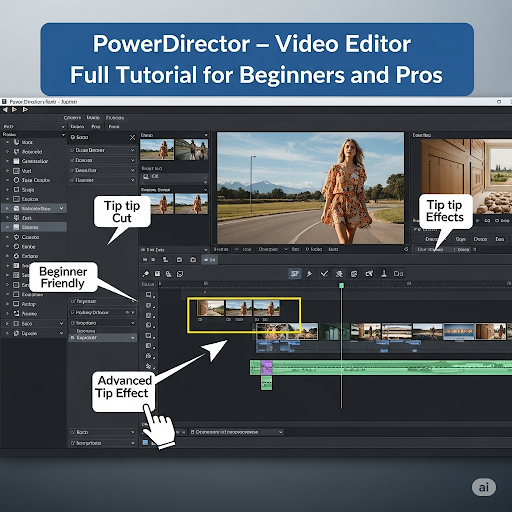Toggle the checkbox on the 'Poding Drbeor' row
512x512 pixels.
pos(73,312)
